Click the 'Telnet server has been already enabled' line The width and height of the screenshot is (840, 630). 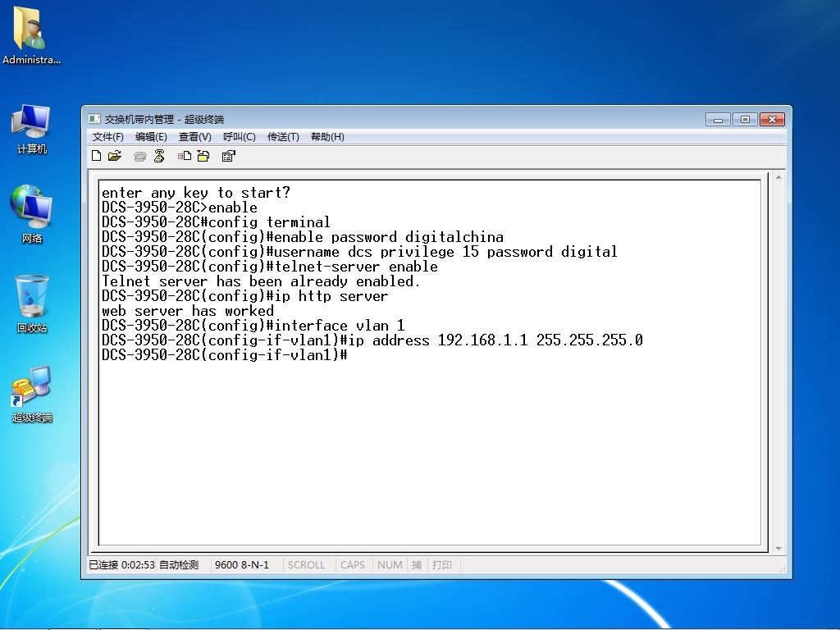coord(261,281)
